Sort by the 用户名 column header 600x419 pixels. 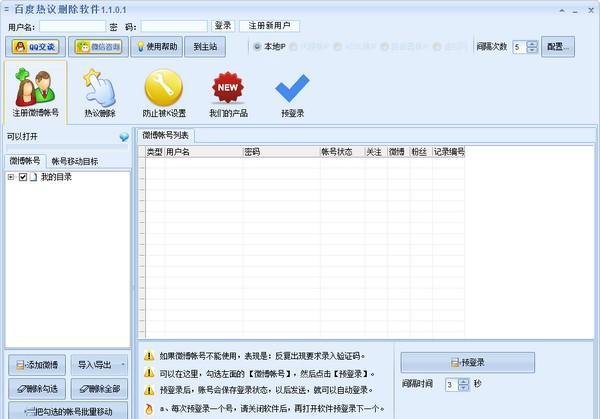tap(204, 152)
